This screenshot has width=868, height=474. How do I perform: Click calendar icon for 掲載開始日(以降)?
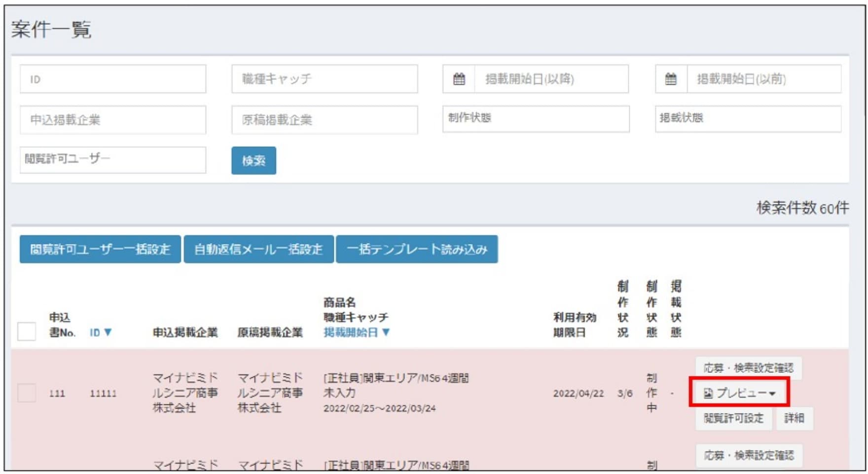459,79
